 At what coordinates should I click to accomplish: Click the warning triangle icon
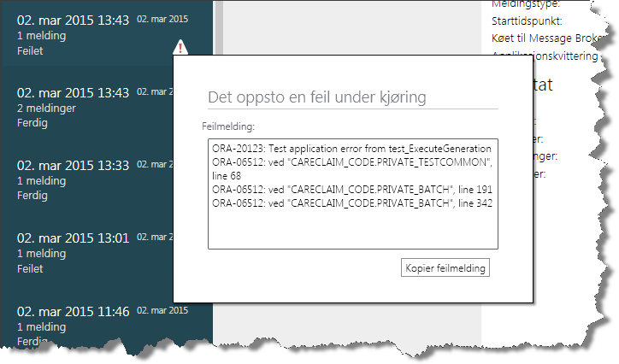pyautogui.click(x=180, y=48)
